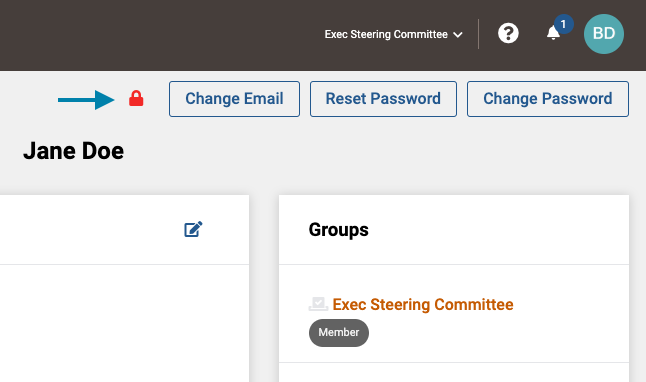Click the vertical divider in header bar

pyautogui.click(x=478, y=34)
